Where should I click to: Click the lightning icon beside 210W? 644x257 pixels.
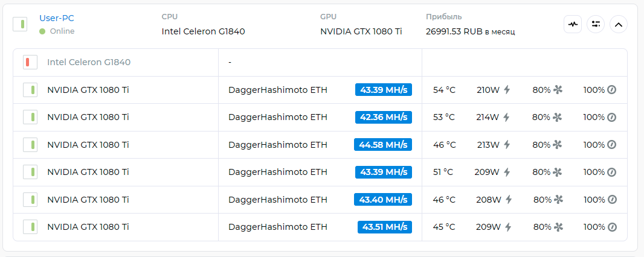(x=507, y=90)
